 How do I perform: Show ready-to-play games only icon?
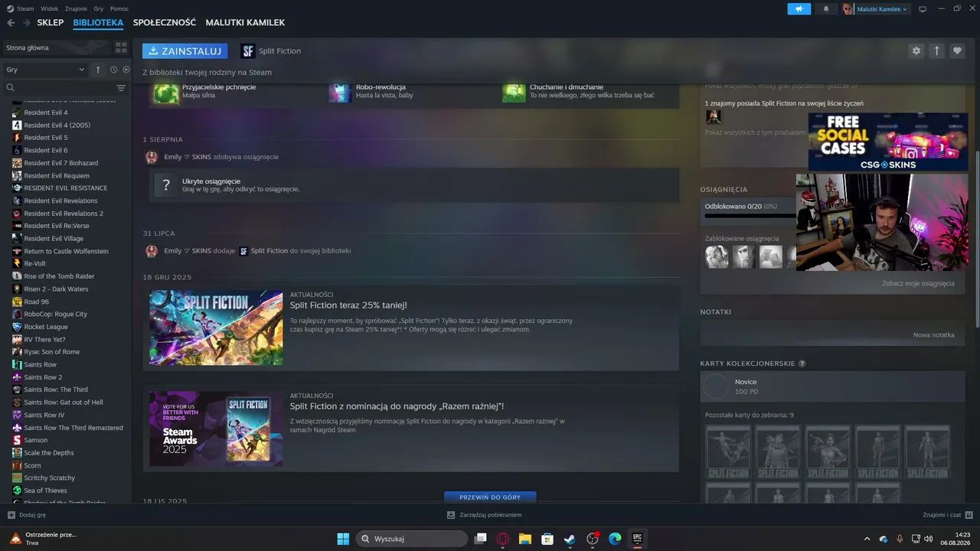pyautogui.click(x=126, y=70)
